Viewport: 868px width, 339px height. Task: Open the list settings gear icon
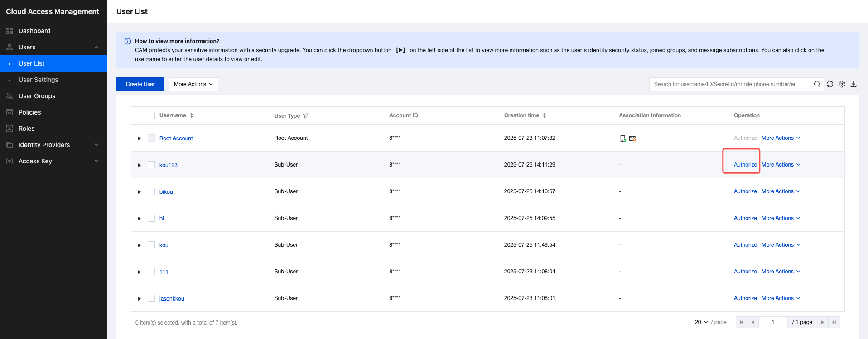[x=842, y=84]
